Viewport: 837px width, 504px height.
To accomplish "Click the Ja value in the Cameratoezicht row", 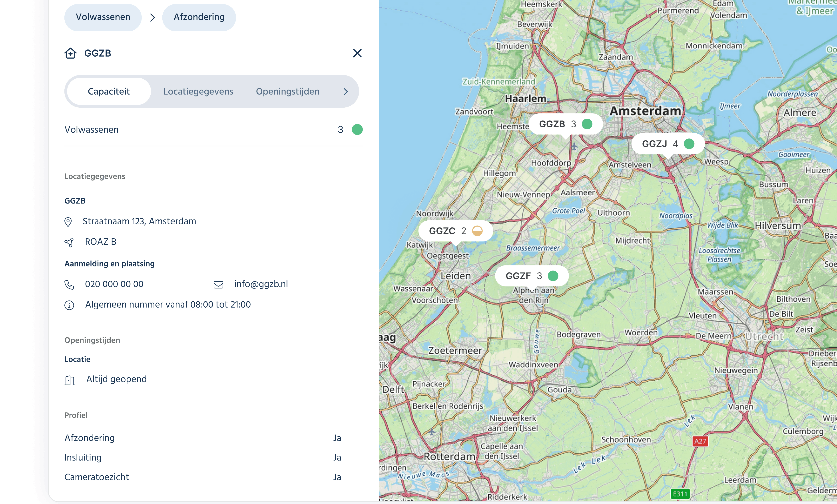I will pyautogui.click(x=337, y=477).
